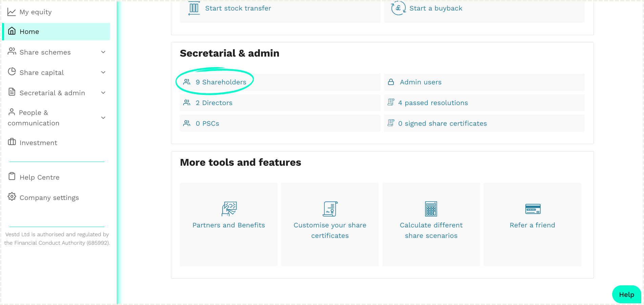
Task: Click the Secretarial & admin document icon
Action: (12, 92)
